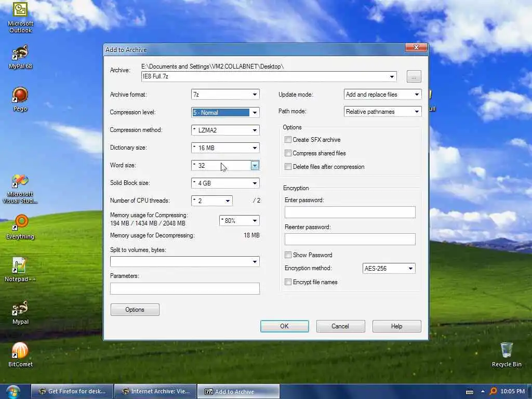The height and width of the screenshot is (399, 532).
Task: Click the Options button
Action: click(x=135, y=310)
